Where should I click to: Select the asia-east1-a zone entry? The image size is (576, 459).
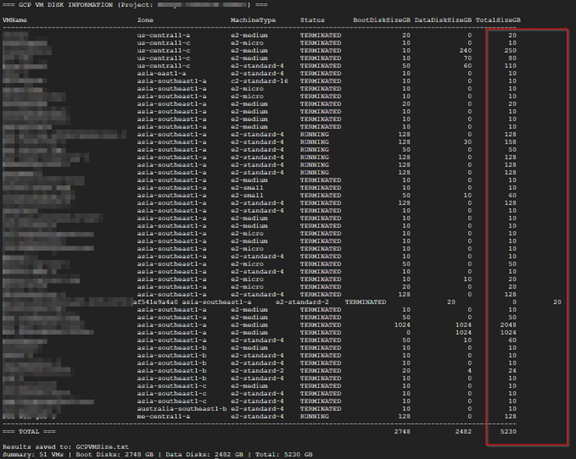(x=161, y=73)
